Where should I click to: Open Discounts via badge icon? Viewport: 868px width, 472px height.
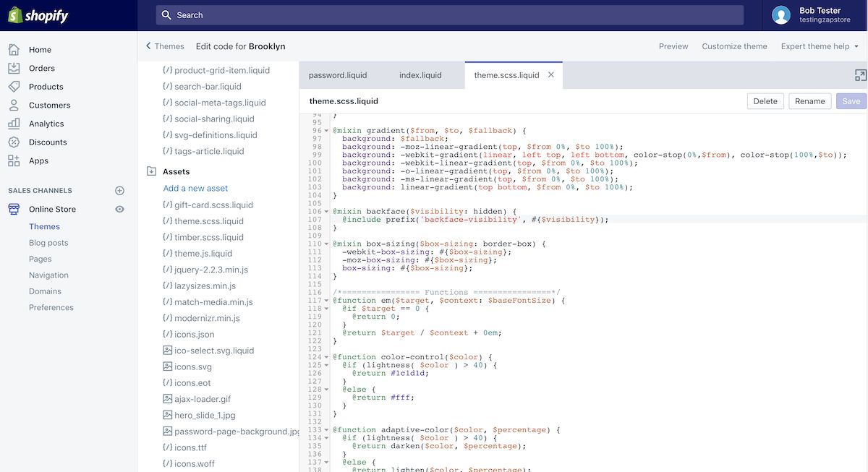coord(14,142)
